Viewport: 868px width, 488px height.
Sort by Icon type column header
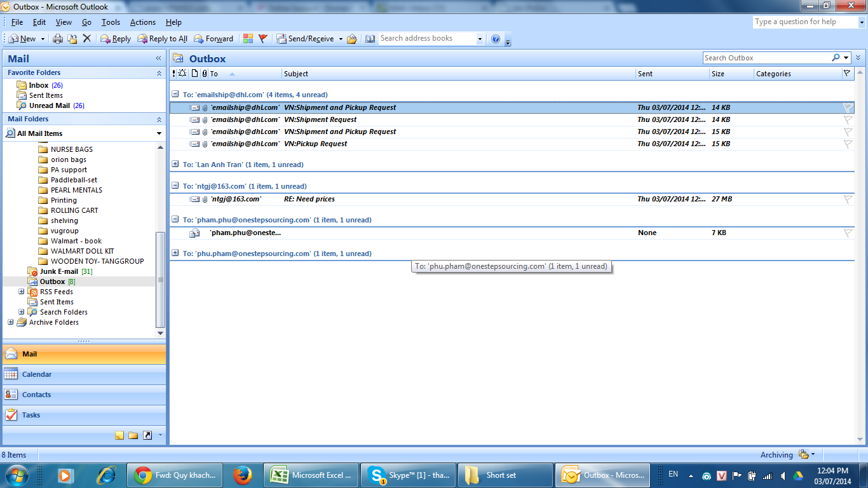[195, 74]
